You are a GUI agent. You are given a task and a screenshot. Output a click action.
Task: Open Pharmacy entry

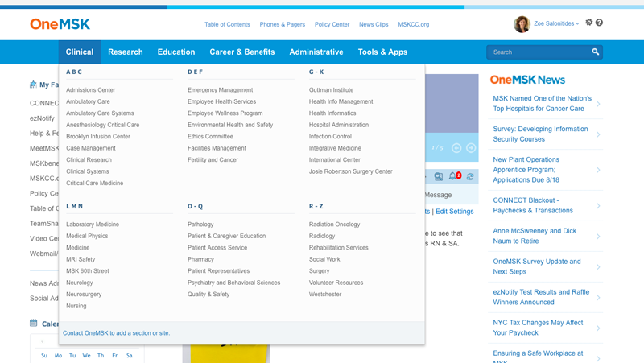point(200,259)
